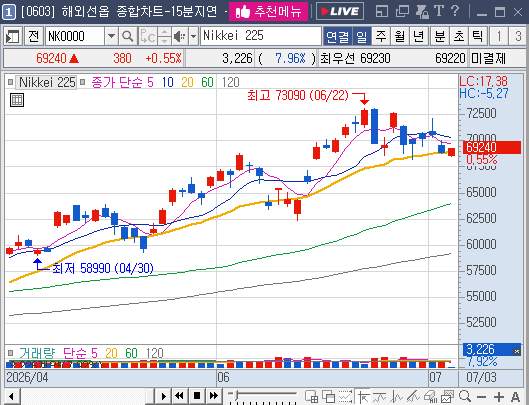Screen dimensions: 529x405
Task: Click the 최저 58990 (04/30) low marker
Action: [x=103, y=268]
